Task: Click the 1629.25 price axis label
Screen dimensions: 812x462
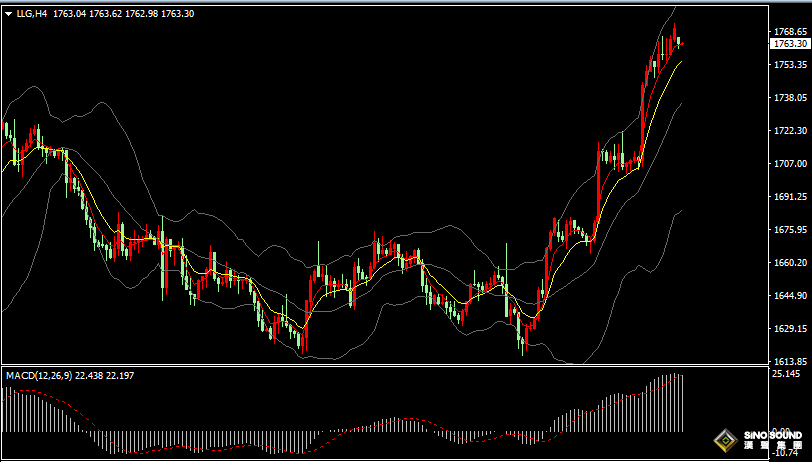Action: point(790,329)
